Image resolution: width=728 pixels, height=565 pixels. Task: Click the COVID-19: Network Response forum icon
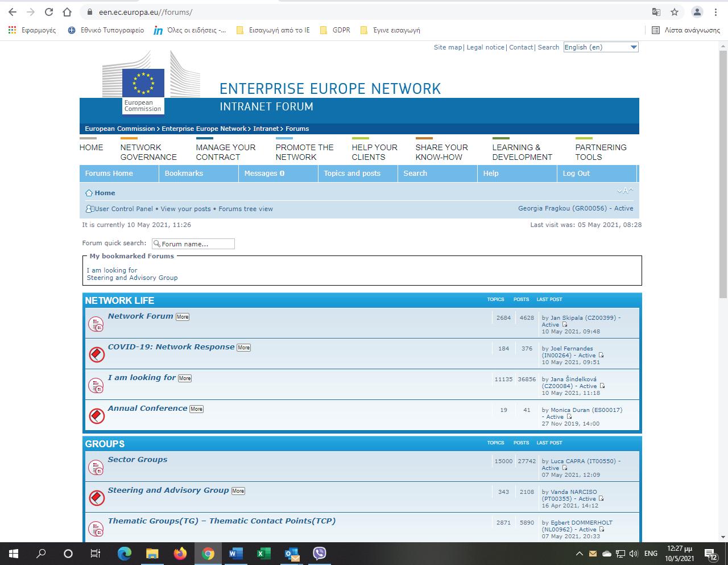click(x=96, y=354)
